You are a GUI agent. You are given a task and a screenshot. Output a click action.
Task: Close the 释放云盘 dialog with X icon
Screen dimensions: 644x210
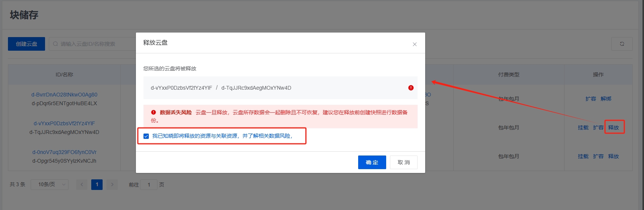coord(415,44)
